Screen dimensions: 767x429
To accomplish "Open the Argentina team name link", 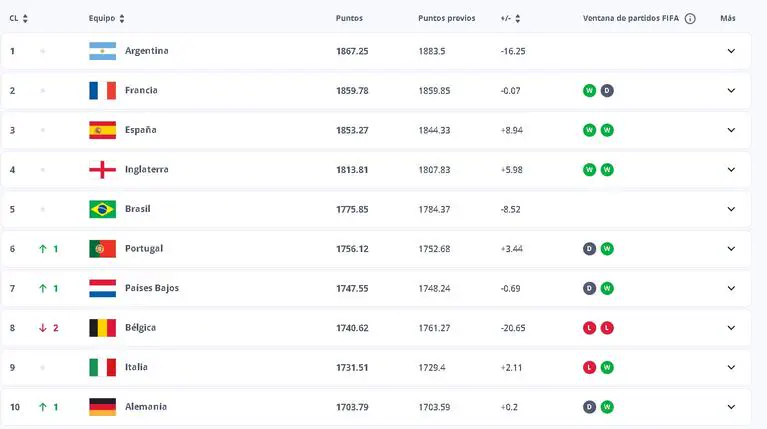I will [x=147, y=51].
